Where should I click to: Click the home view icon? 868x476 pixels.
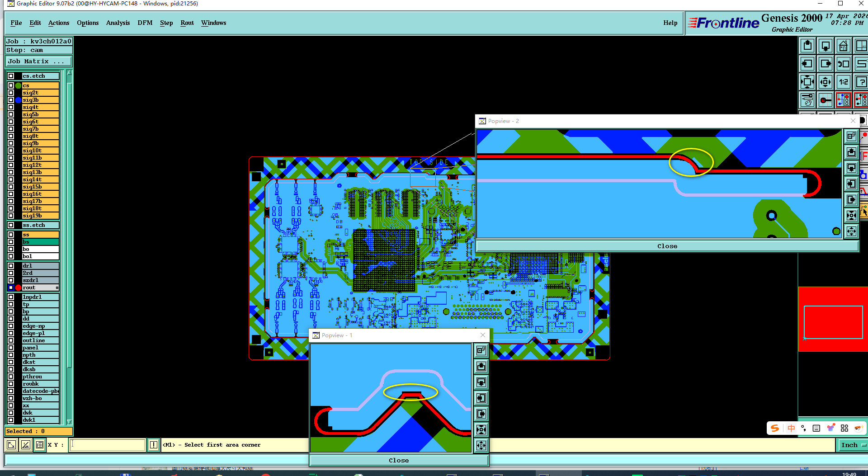coord(844,46)
